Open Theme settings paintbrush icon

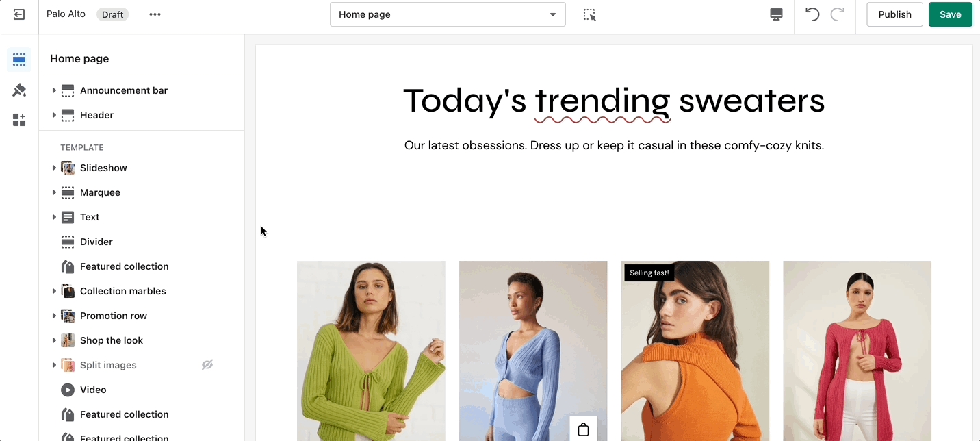coord(19,90)
